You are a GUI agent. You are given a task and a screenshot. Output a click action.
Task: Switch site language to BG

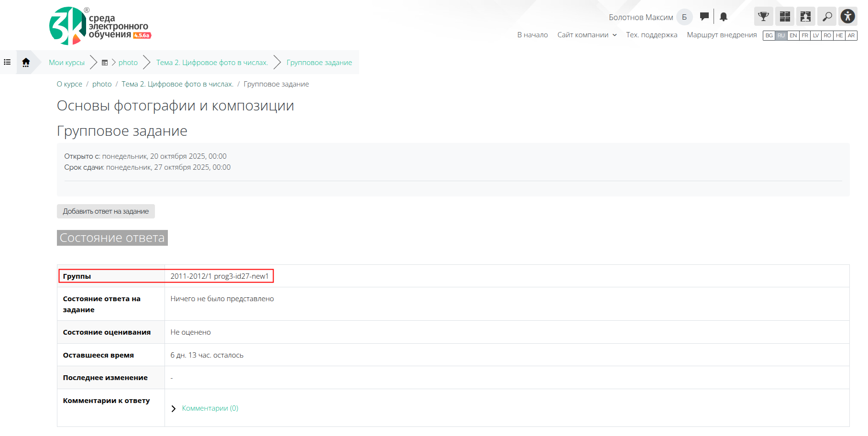pos(769,35)
